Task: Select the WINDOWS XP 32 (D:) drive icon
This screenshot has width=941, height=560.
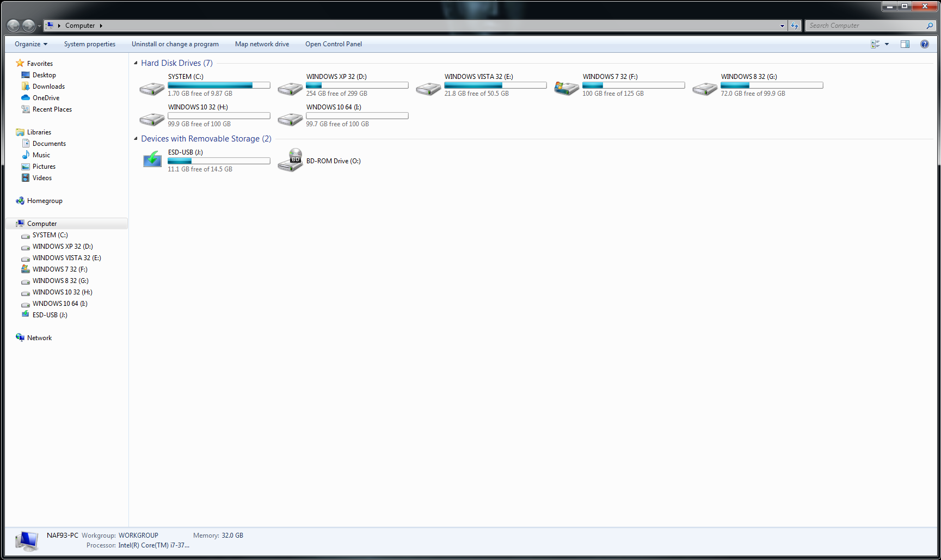Action: pos(290,89)
